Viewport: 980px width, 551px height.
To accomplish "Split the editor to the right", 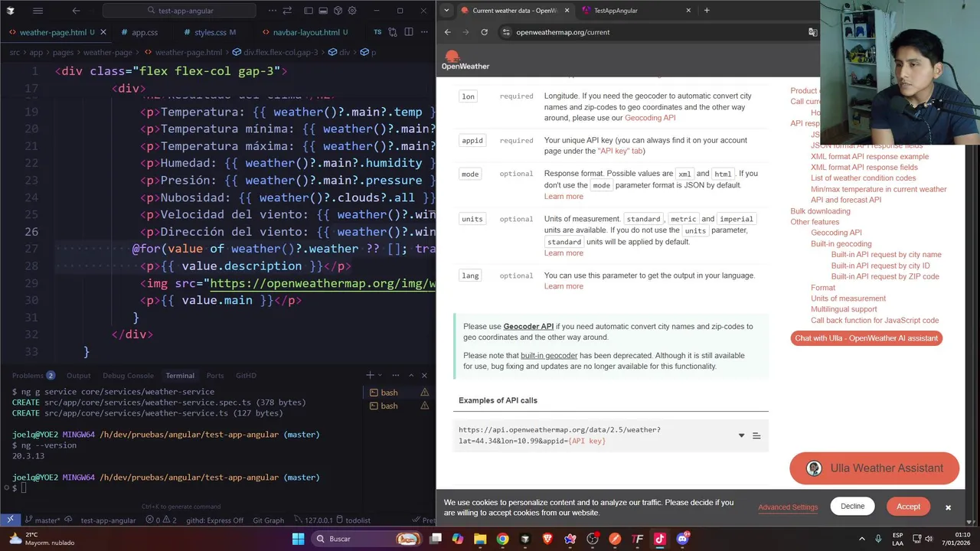I will tap(409, 32).
